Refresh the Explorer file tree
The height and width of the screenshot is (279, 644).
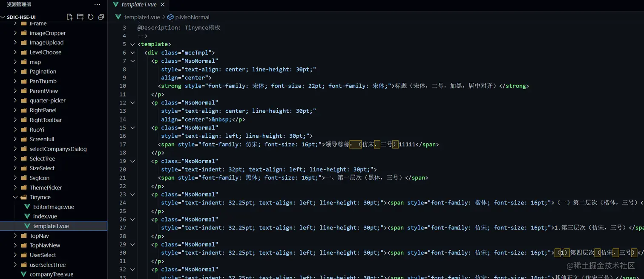pyautogui.click(x=90, y=17)
